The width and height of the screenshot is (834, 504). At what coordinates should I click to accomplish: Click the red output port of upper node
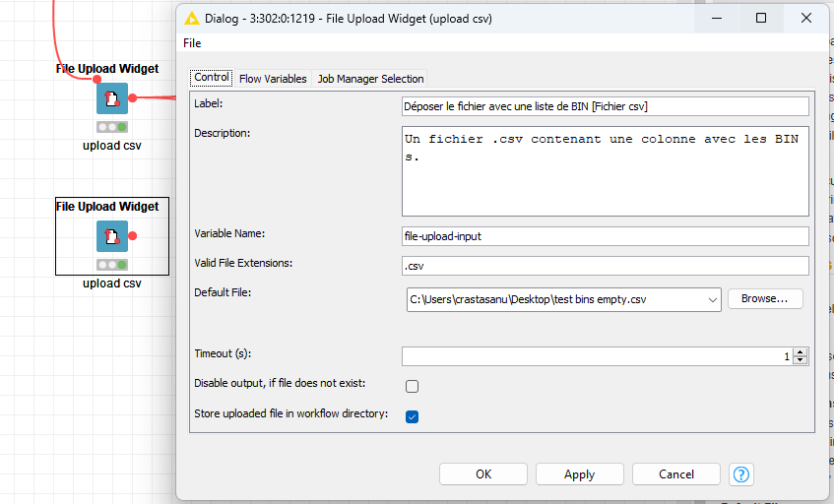pyautogui.click(x=132, y=97)
